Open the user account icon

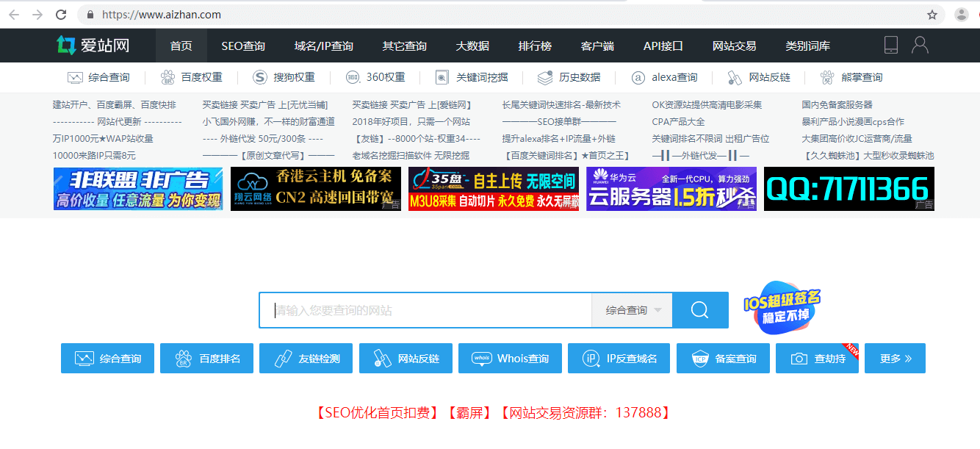[920, 45]
